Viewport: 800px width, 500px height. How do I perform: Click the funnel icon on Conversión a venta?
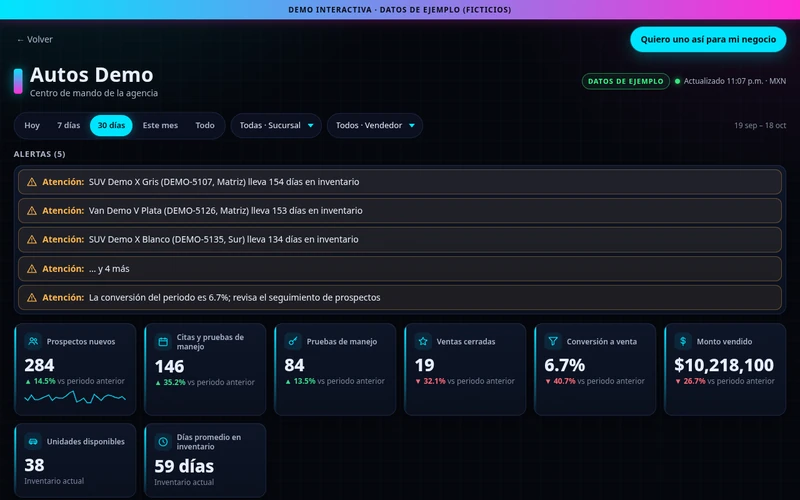click(x=553, y=341)
